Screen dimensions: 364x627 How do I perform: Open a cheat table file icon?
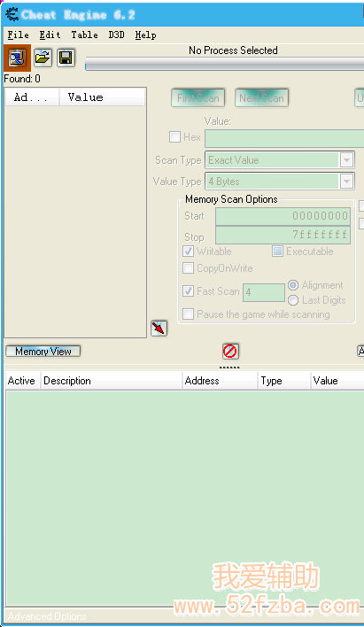(43, 58)
